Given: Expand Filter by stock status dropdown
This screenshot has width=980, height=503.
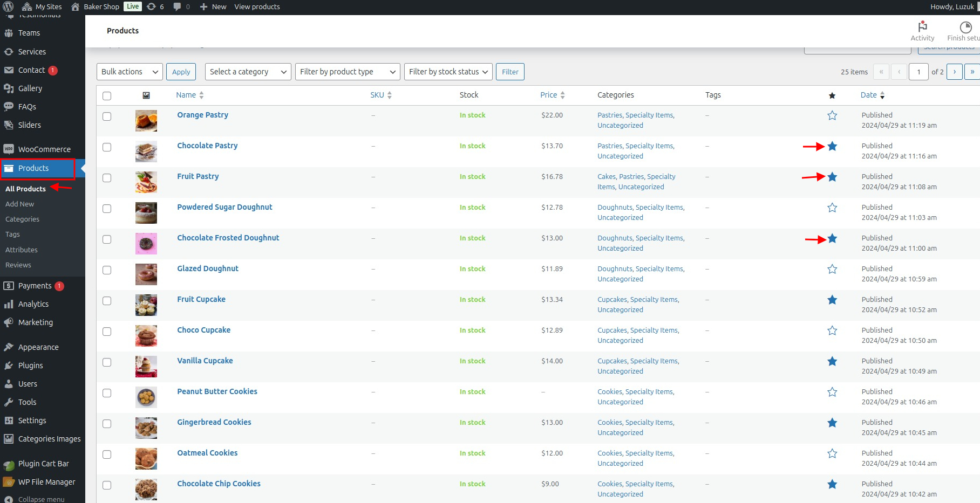Looking at the screenshot, I should 448,72.
